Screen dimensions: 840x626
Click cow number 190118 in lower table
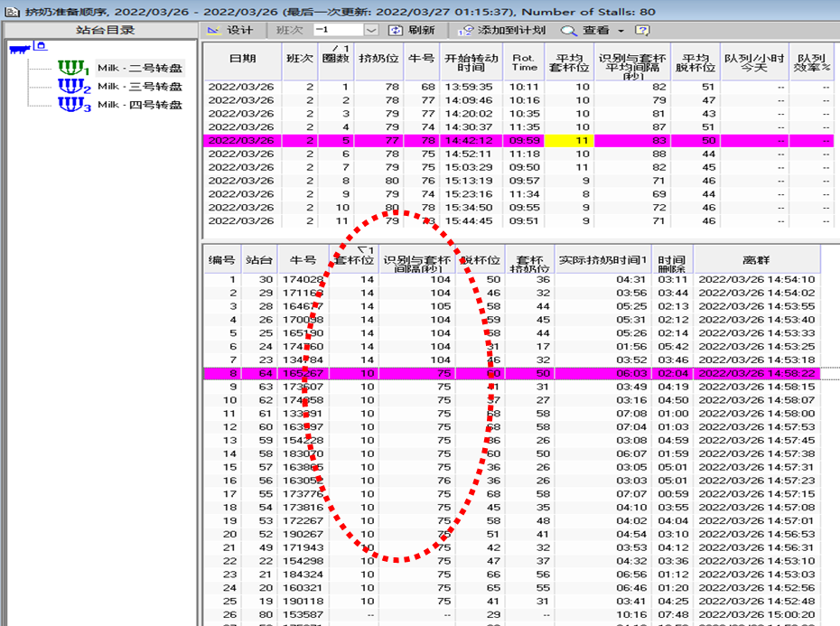pyautogui.click(x=303, y=601)
